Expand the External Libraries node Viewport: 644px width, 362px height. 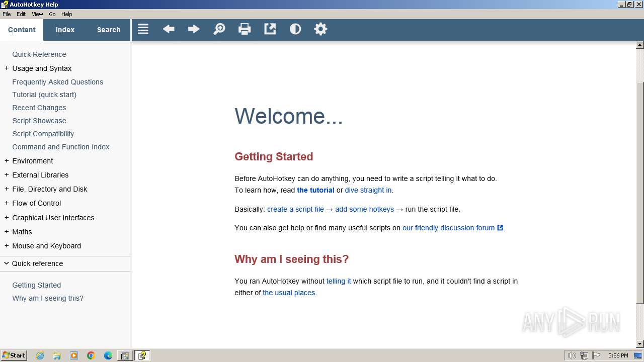click(x=7, y=175)
